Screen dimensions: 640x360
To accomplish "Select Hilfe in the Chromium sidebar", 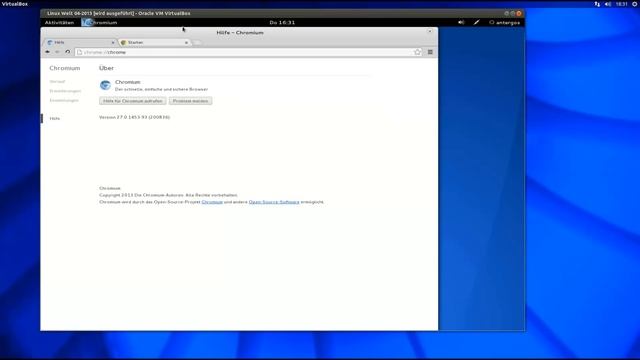I will [x=55, y=118].
